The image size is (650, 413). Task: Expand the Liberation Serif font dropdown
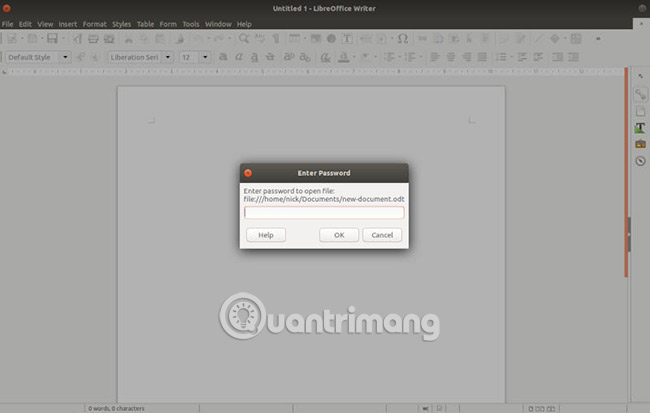(x=167, y=57)
